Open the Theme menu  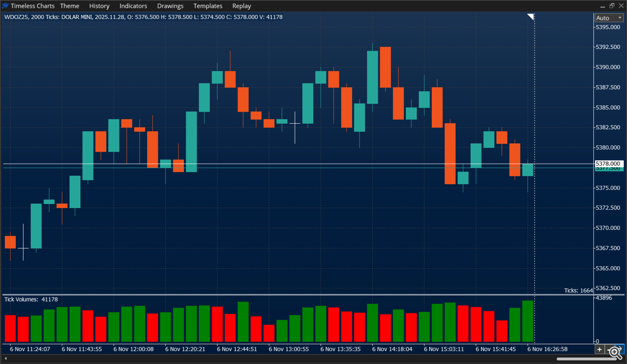(69, 6)
